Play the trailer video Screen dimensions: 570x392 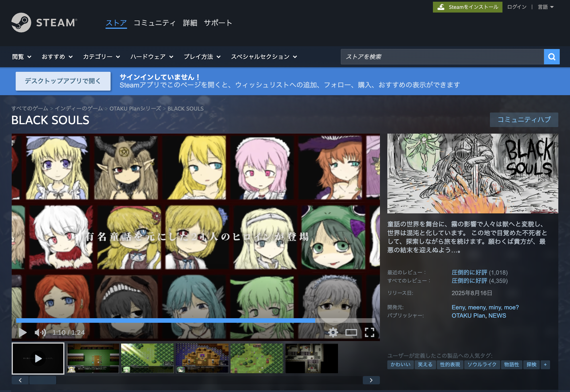tap(23, 332)
